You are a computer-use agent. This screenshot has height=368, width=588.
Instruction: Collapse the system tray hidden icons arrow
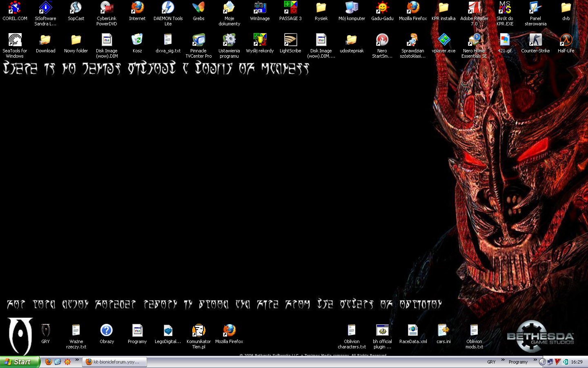click(543, 362)
